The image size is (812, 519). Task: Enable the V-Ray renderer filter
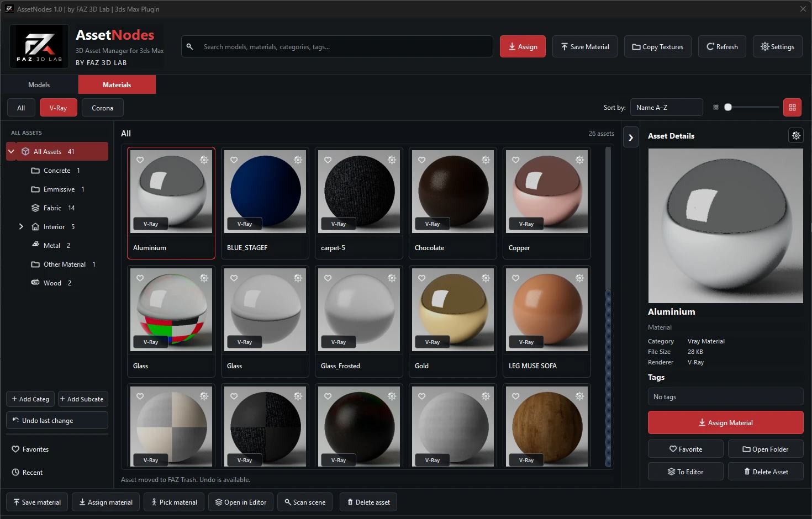(x=58, y=108)
